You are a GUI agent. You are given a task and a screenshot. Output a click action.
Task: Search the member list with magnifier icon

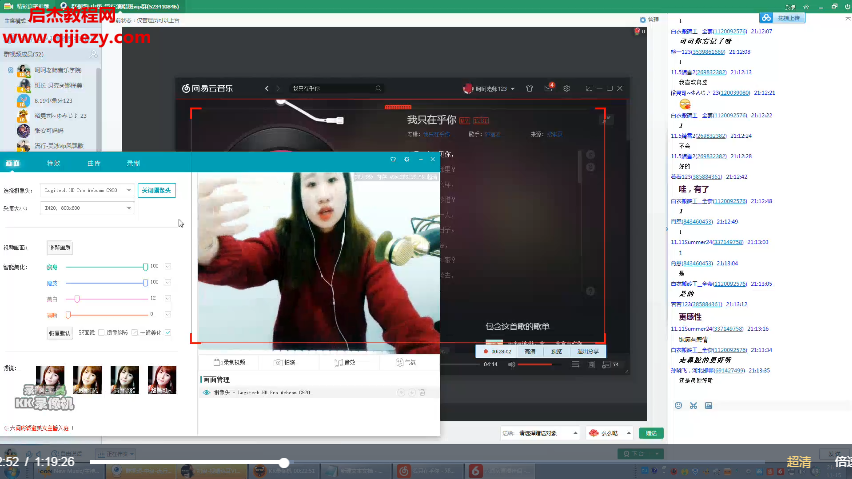[x=93, y=54]
